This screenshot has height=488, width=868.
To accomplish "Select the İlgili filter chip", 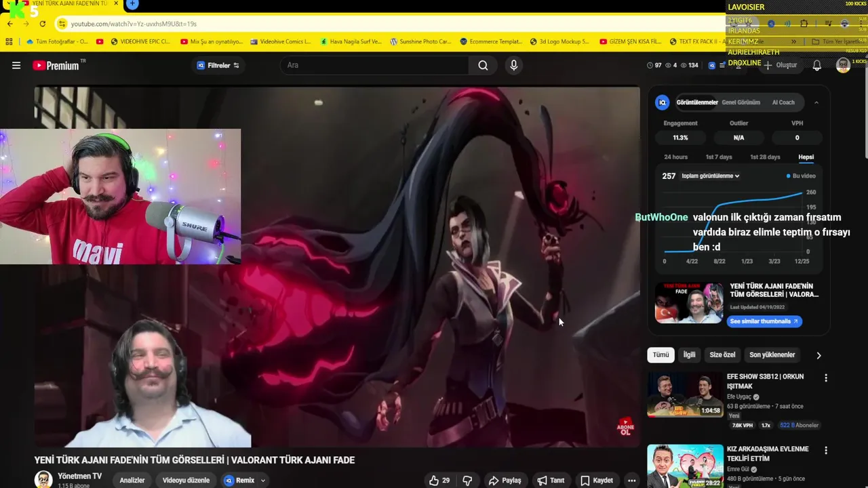I will (x=689, y=355).
